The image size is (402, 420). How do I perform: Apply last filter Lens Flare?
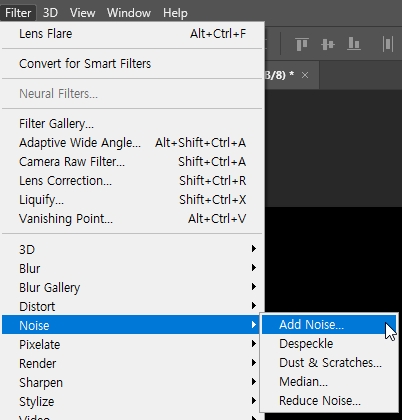(132, 34)
